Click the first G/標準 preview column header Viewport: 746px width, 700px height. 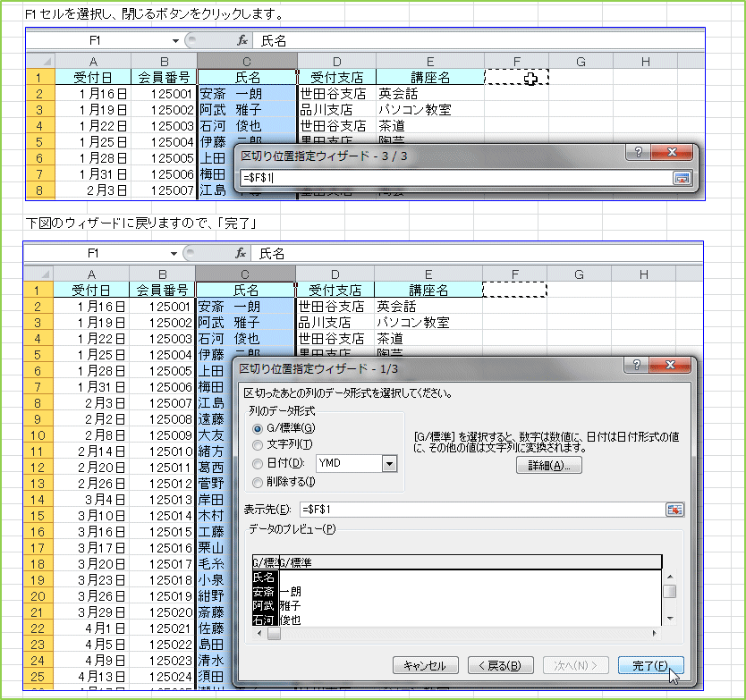[x=266, y=563]
